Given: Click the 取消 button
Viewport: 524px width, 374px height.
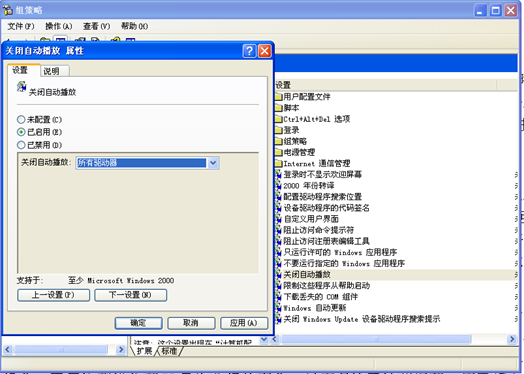Looking at the screenshot, I should point(191,323).
